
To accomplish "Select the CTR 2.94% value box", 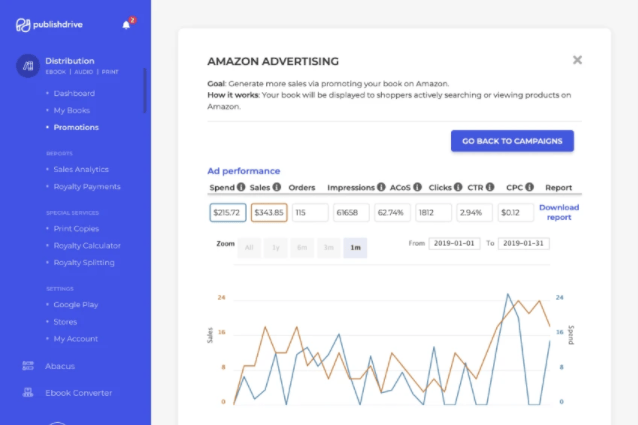I will pyautogui.click(x=474, y=213).
